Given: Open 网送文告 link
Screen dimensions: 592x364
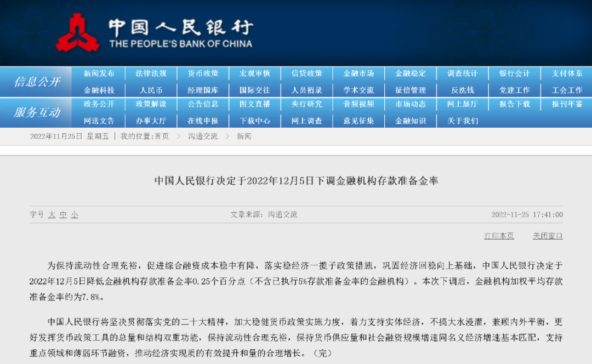Looking at the screenshot, I should (99, 121).
